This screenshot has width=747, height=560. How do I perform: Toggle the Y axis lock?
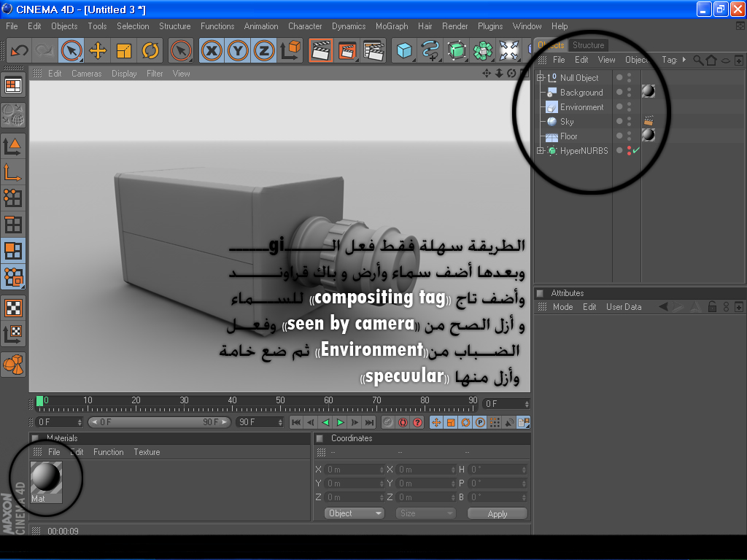[238, 50]
